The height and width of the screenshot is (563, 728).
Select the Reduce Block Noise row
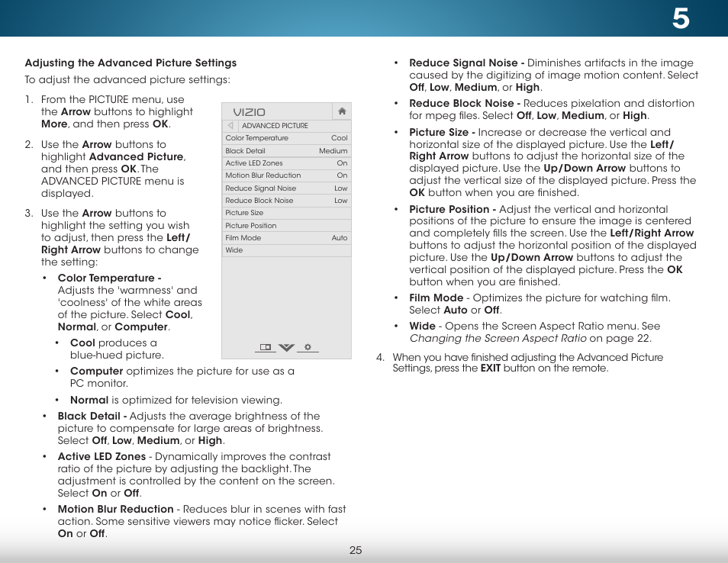click(x=286, y=201)
